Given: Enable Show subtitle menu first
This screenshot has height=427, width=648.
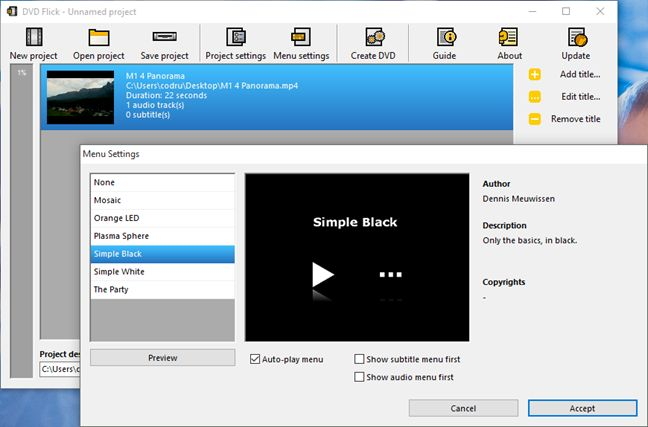Looking at the screenshot, I should click(x=360, y=359).
